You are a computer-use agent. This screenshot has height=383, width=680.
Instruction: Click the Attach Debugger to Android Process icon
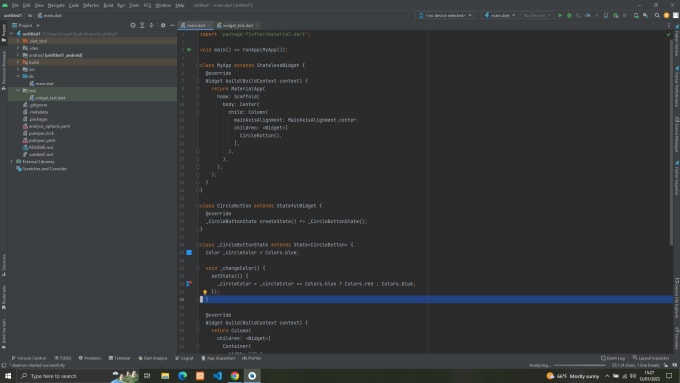[615, 15]
